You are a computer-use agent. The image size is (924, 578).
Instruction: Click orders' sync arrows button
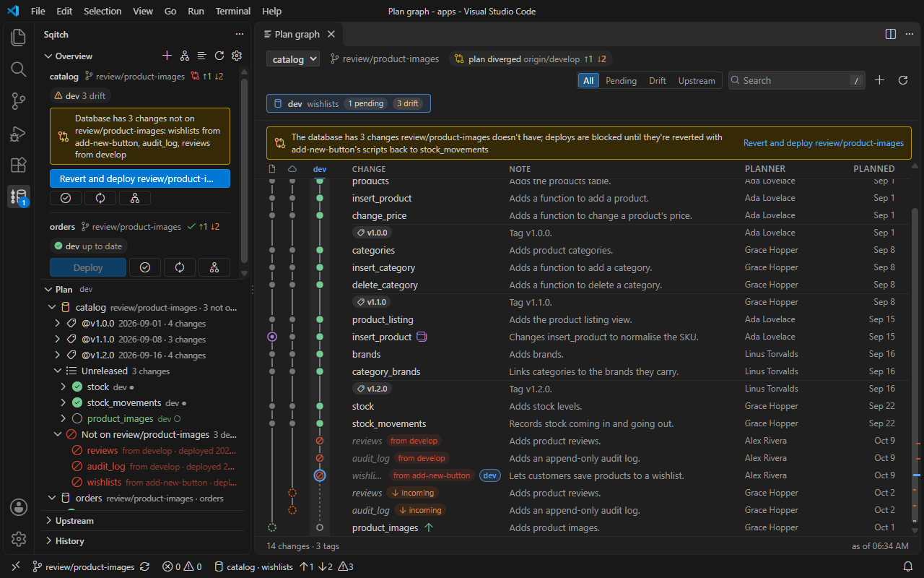click(180, 267)
